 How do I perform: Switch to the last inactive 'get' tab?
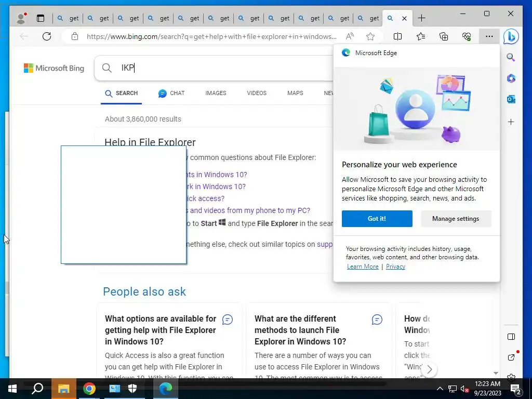[x=368, y=18]
